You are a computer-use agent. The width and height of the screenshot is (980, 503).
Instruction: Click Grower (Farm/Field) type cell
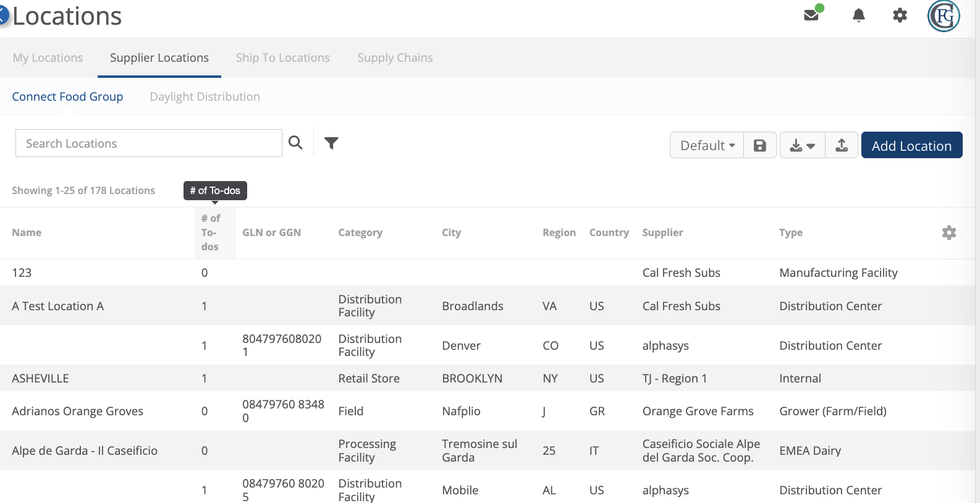(x=833, y=411)
